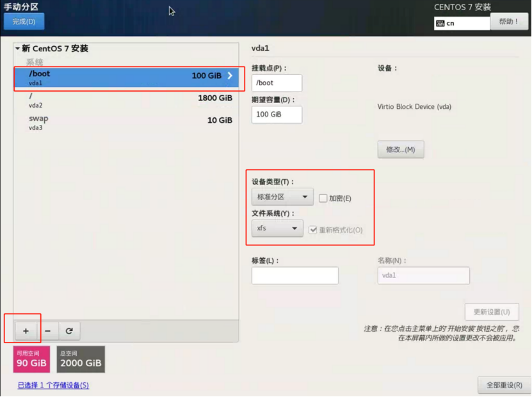The height and width of the screenshot is (397, 532).
Task: Click the 帮助! help button
Action: (x=509, y=21)
